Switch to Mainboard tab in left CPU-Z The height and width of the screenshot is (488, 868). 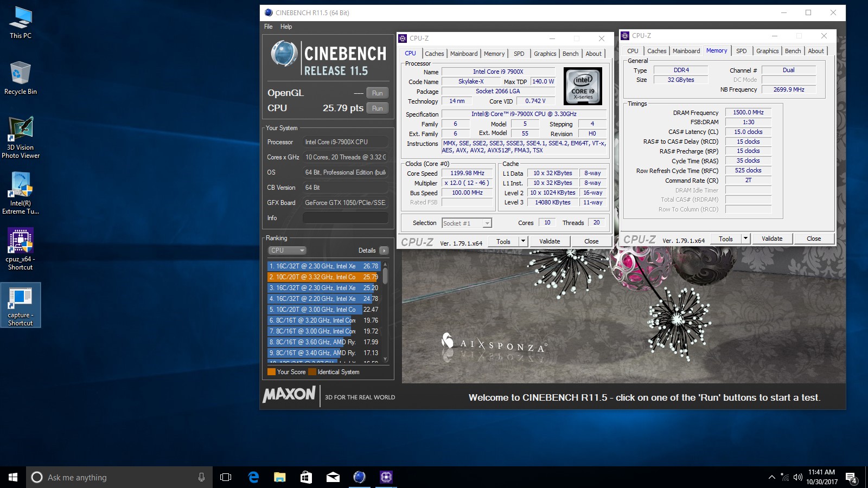click(464, 54)
